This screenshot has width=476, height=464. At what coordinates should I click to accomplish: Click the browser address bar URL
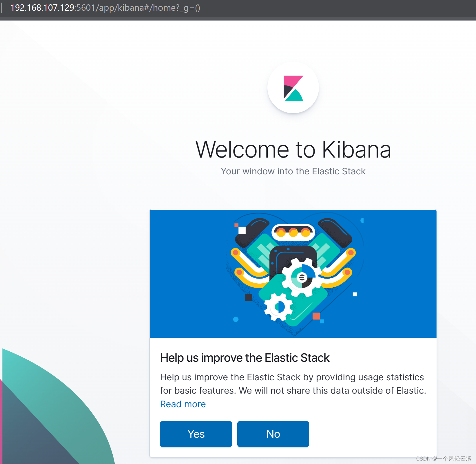tap(105, 8)
